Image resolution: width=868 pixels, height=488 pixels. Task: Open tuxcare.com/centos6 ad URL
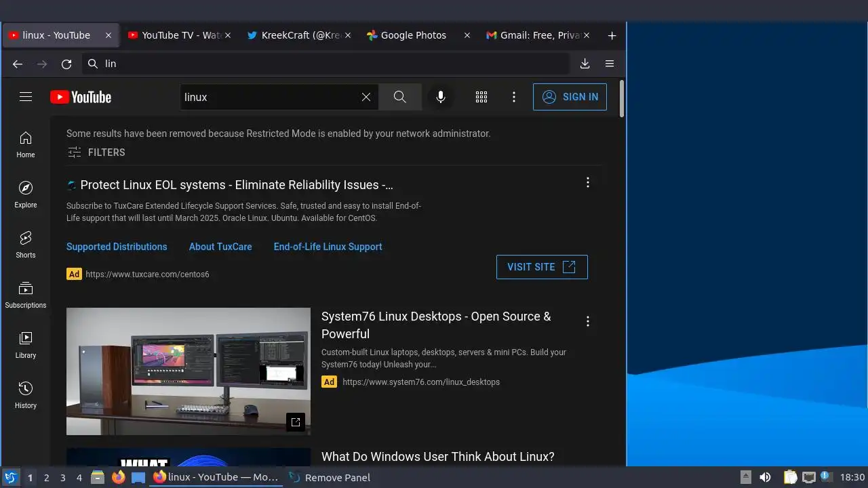(x=147, y=274)
